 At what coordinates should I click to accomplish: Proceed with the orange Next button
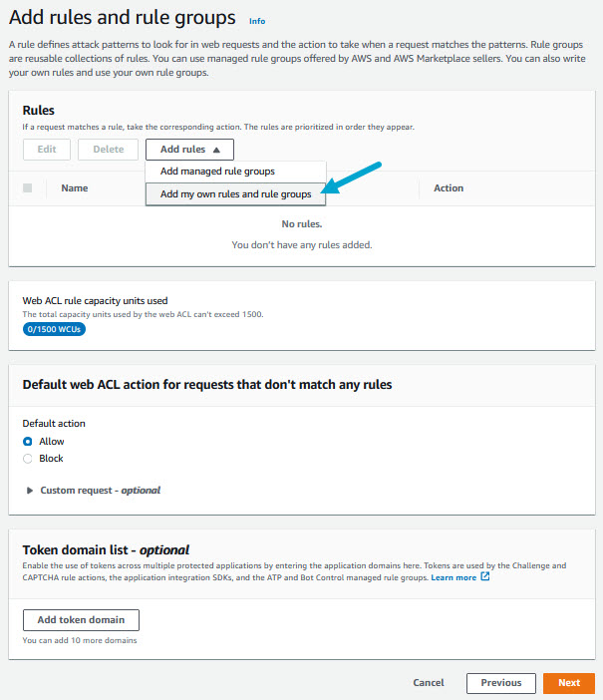point(569,683)
